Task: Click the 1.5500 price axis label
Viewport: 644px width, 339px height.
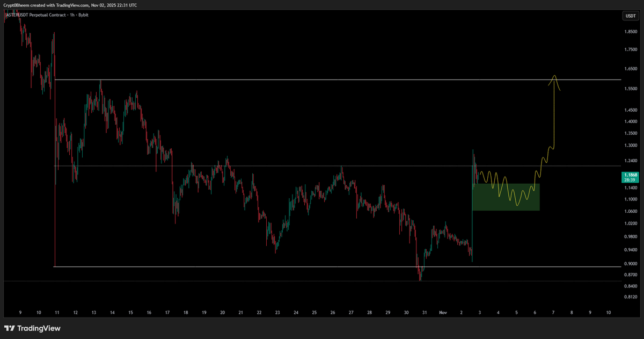Action: [631, 89]
